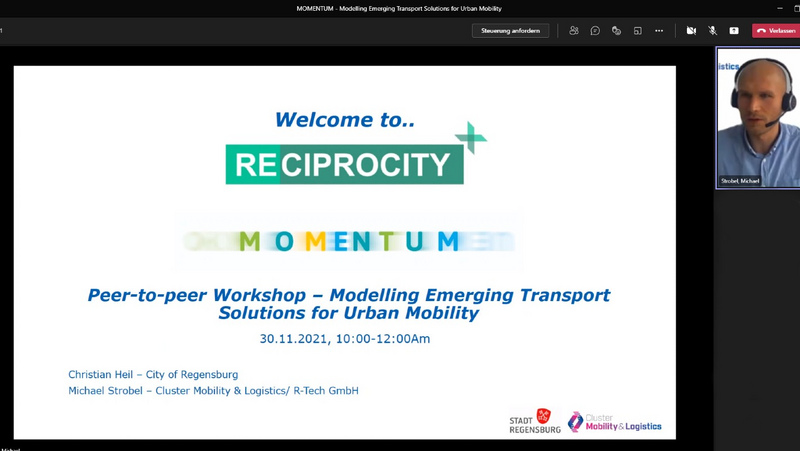This screenshot has width=800, height=451.
Task: Click the date '30.11.2021, 10:00-12:00Am'
Action: (345, 339)
